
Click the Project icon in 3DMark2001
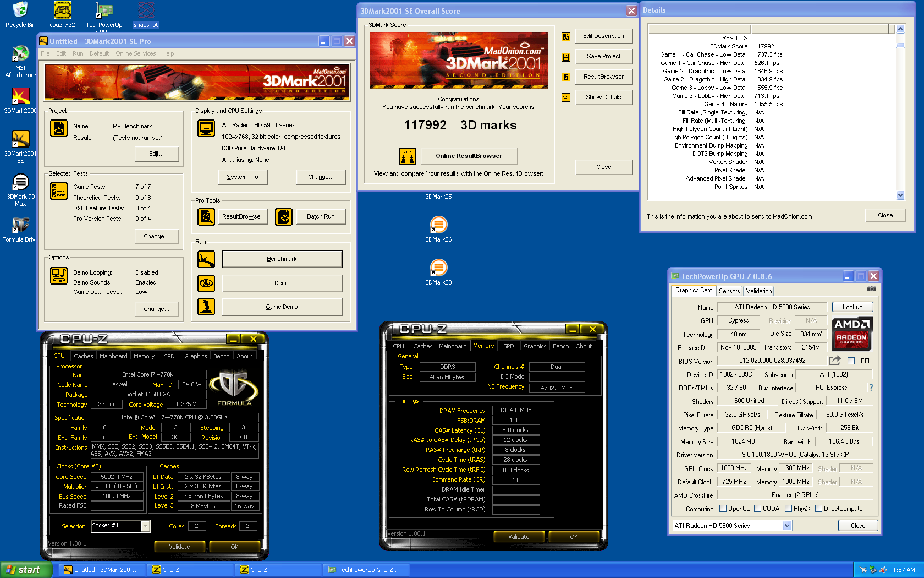[x=59, y=128]
